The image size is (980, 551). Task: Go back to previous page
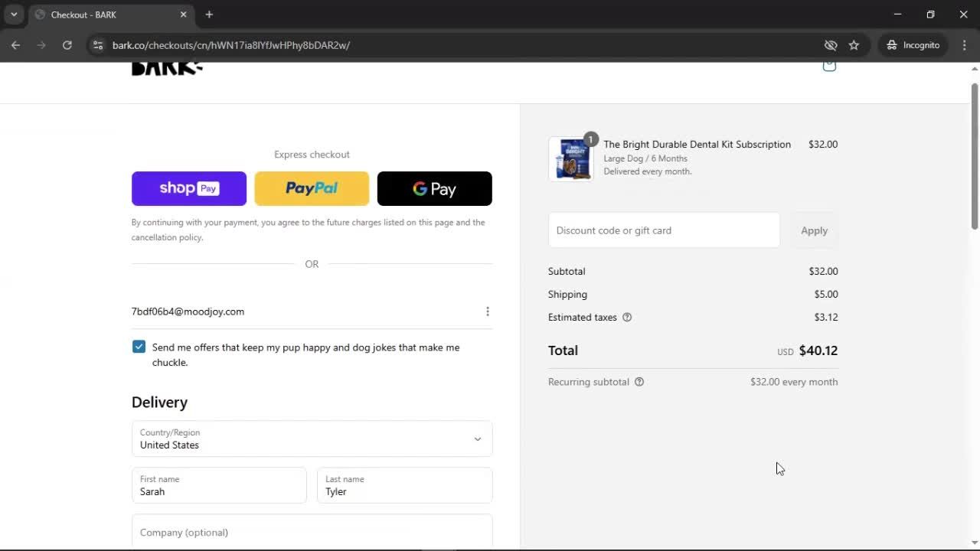pyautogui.click(x=15, y=45)
